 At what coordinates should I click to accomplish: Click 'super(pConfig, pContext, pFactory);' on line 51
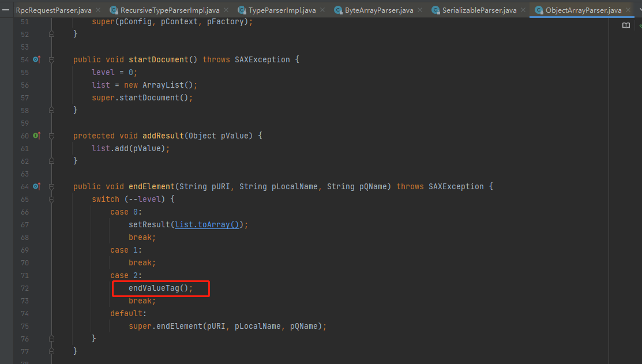172,21
